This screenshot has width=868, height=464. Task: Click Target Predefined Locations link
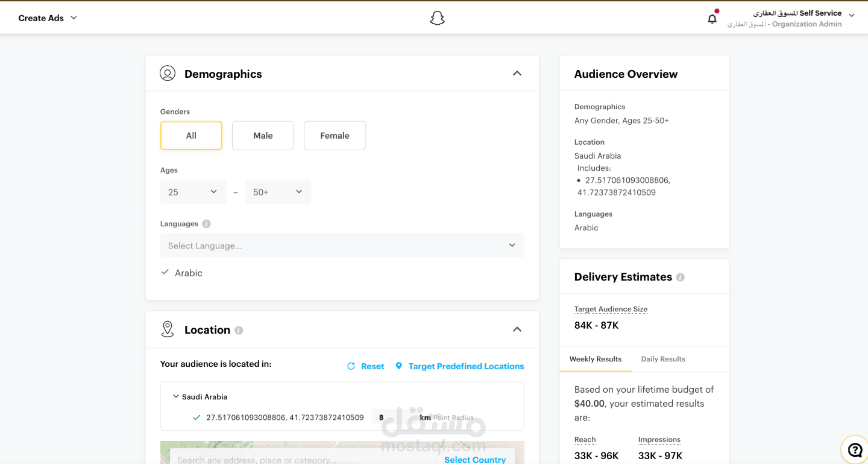coord(465,366)
